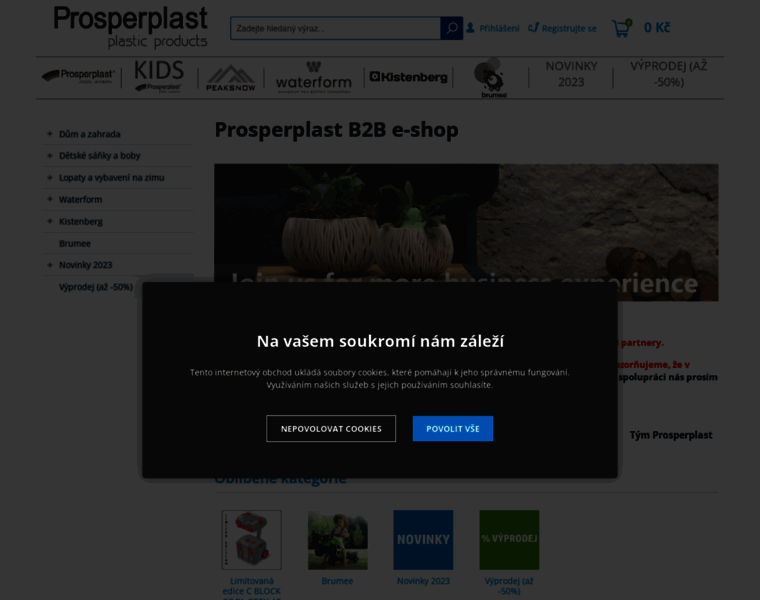Click the registration icon beside Registrujte se

coord(533,28)
